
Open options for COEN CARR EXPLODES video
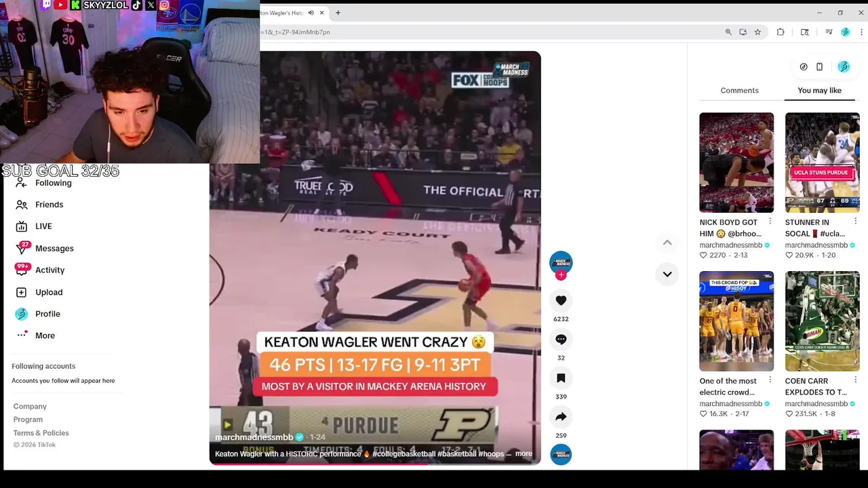click(x=855, y=380)
